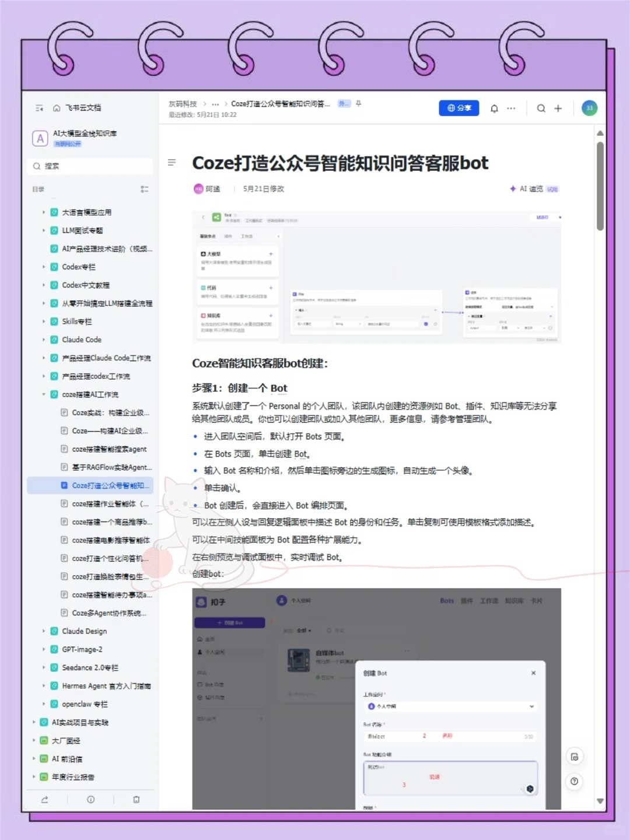
Task: Expand the Claude Design node
Action: (x=43, y=631)
